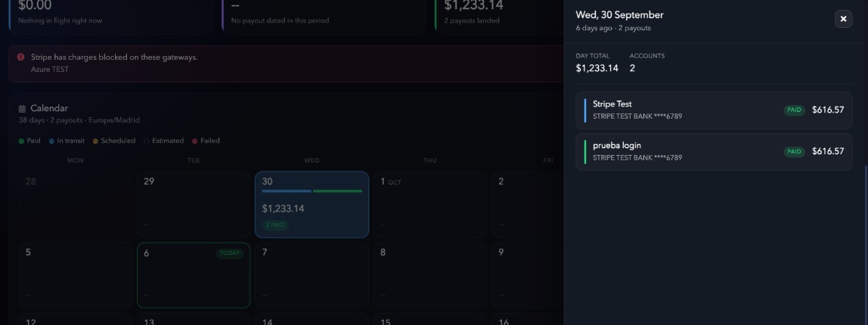868x325 pixels.
Task: Open the Stripe Test payout row
Action: click(714, 111)
